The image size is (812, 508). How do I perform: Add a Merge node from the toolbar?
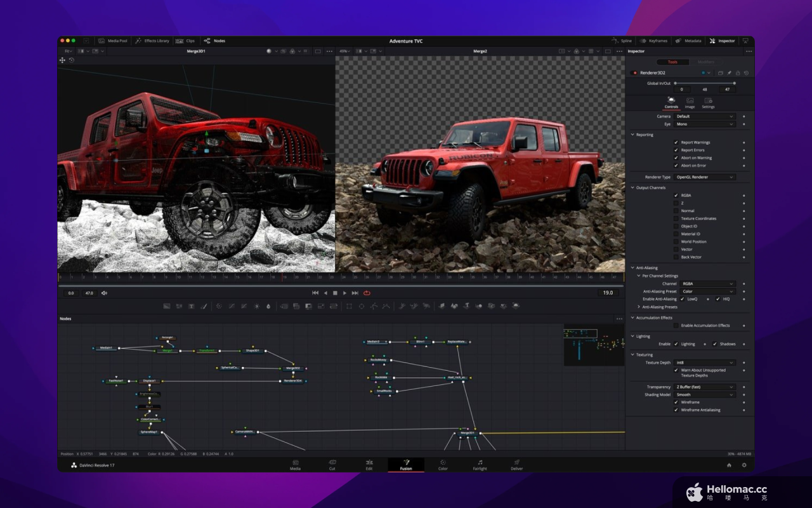[x=284, y=306]
